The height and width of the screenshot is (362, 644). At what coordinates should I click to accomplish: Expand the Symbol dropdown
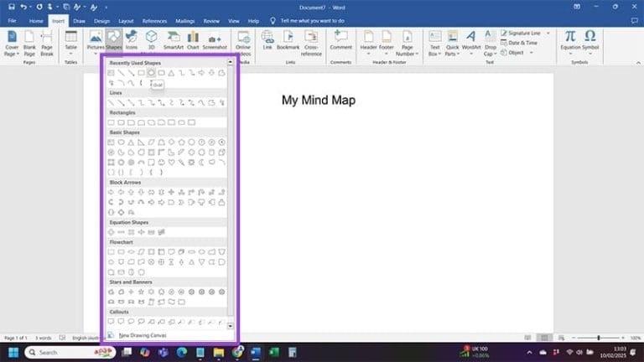590,42
